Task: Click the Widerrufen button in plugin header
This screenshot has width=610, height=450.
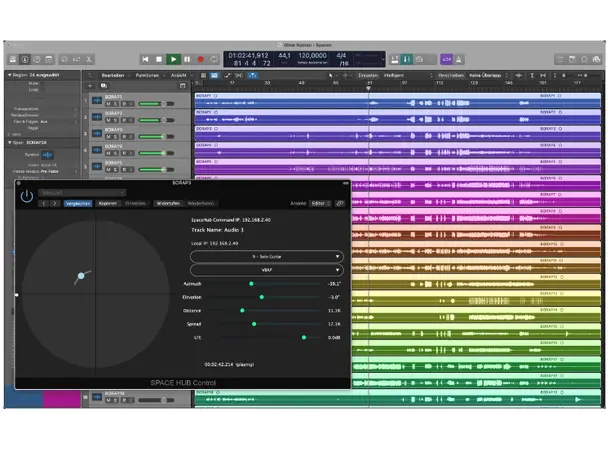Action: click(x=168, y=203)
